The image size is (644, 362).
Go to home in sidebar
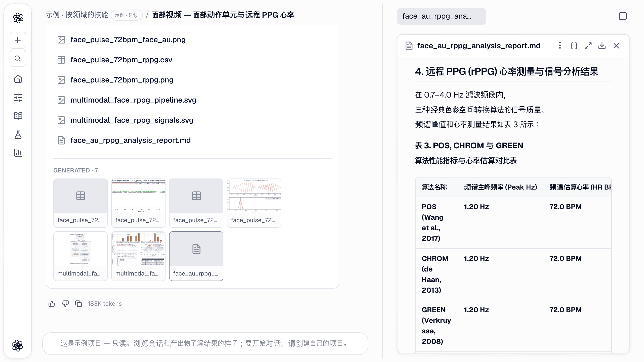pos(18,79)
